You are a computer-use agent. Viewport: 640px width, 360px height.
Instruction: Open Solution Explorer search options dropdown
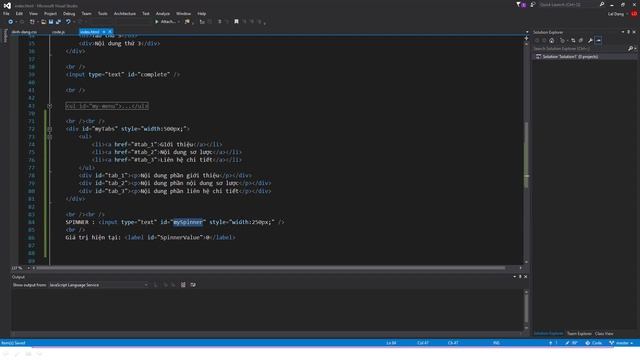coord(636,49)
